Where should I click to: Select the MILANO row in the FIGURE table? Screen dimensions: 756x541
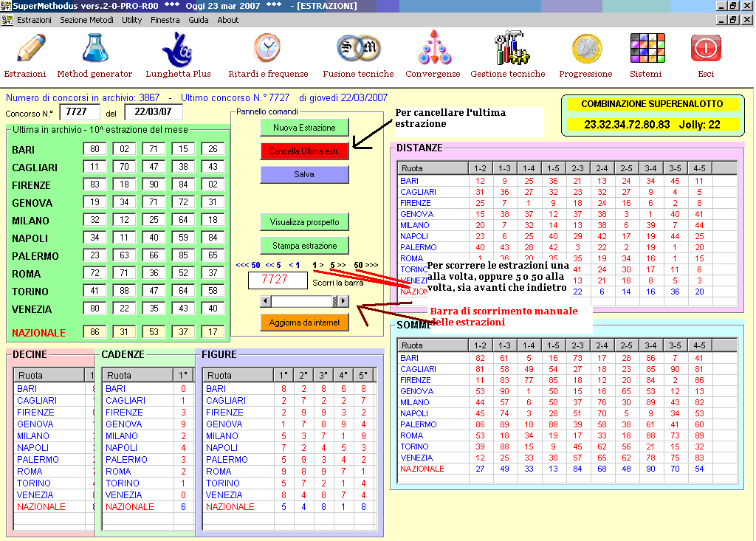[x=289, y=436]
